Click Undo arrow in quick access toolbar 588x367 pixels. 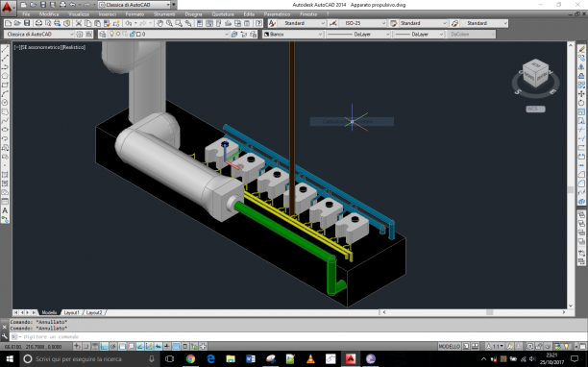tap(72, 5)
